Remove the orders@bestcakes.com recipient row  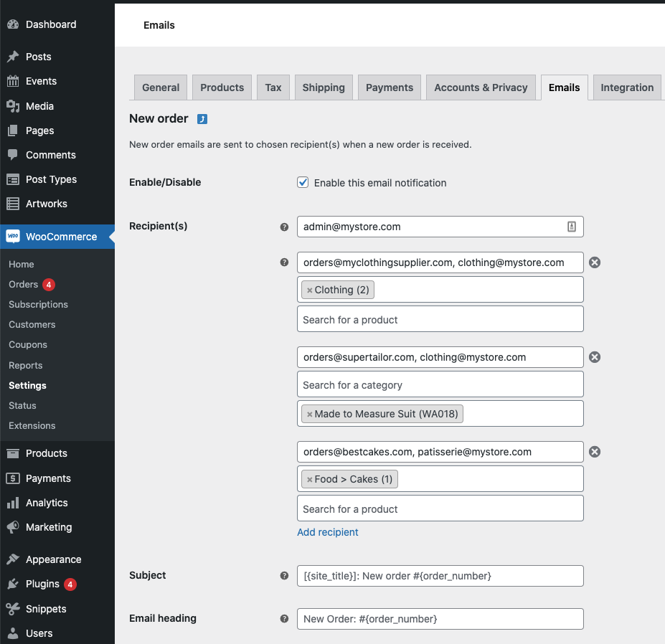(x=594, y=451)
